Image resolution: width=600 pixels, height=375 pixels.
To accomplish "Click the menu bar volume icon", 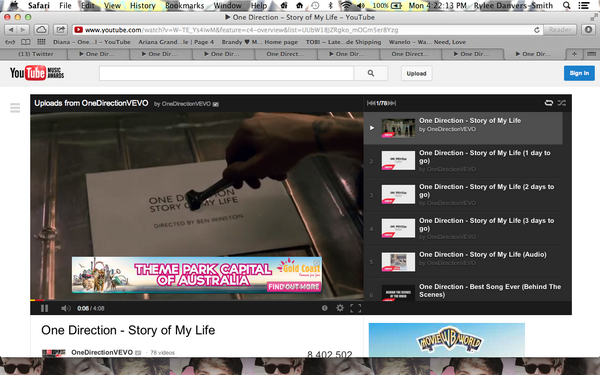I will (x=360, y=5).
